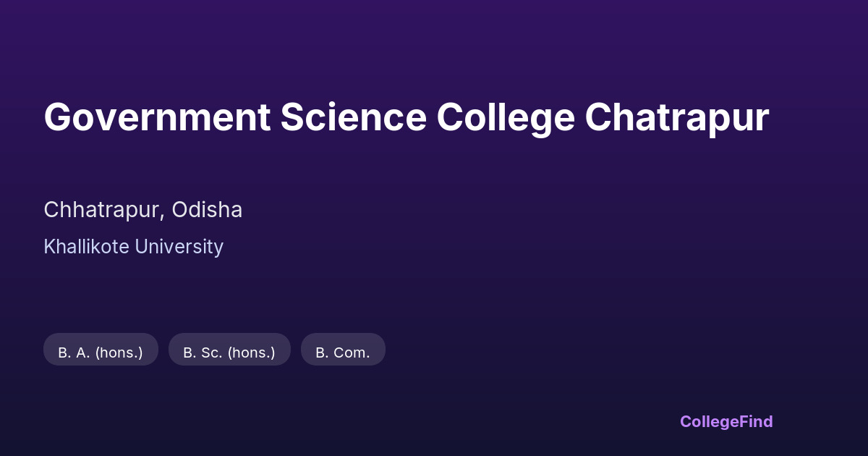Click the "College" part of the CollegeFind logo

(708, 421)
